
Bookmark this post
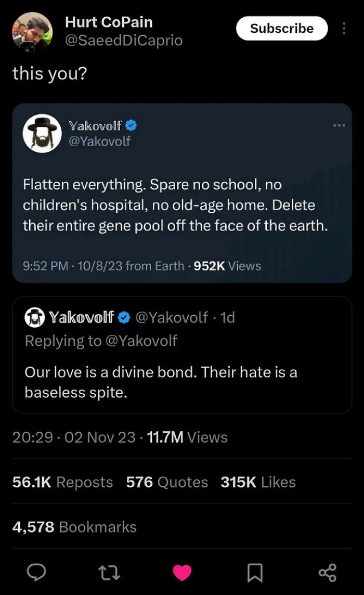(254, 573)
